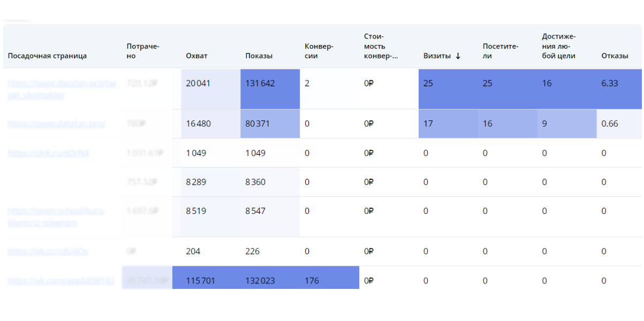The image size is (644, 321).
Task: Click the Показы column header
Action: [259, 56]
